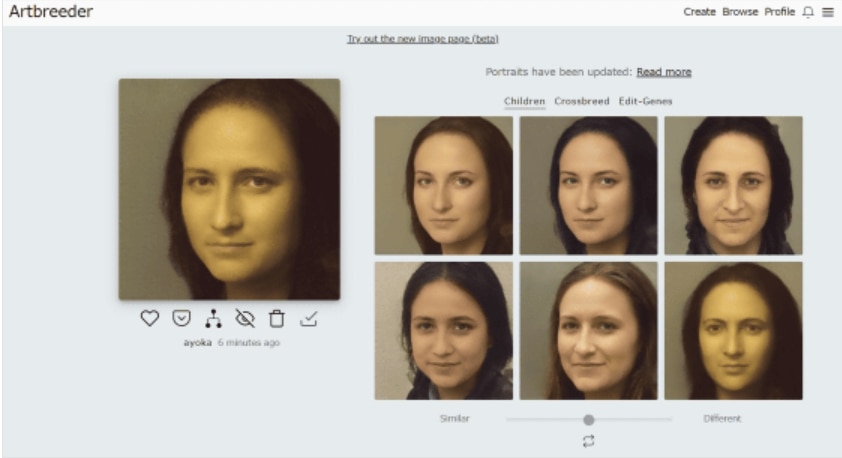Open the notifications bell
The height and width of the screenshot is (458, 842).
808,12
